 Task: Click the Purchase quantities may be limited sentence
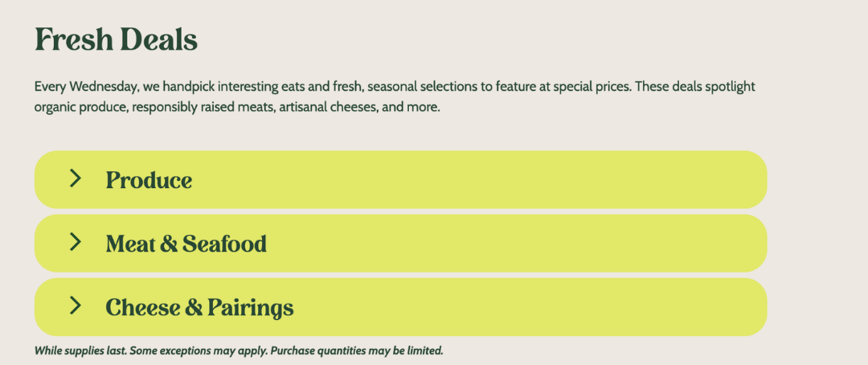pos(357,351)
